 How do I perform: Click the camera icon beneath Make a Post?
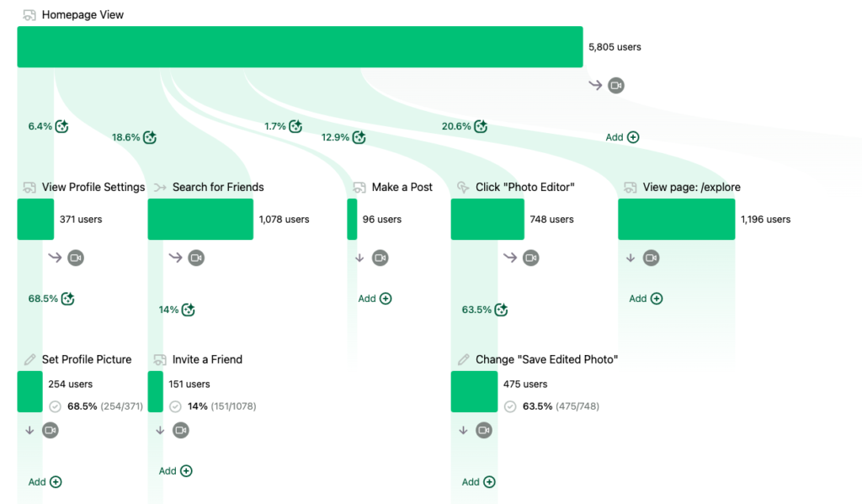coord(380,257)
